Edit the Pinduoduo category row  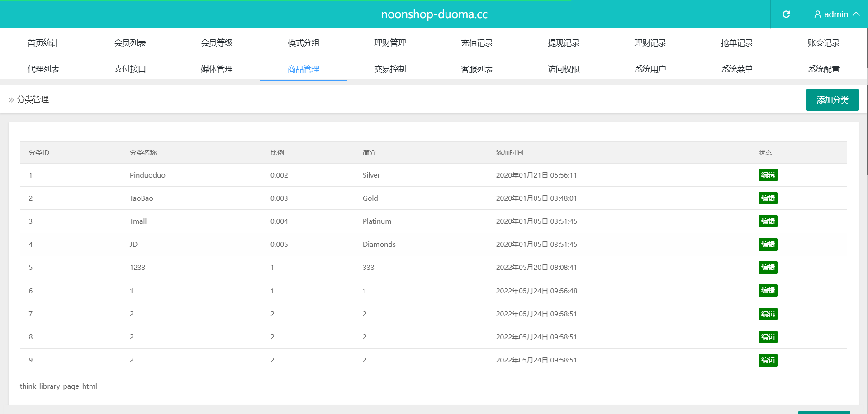(768, 175)
